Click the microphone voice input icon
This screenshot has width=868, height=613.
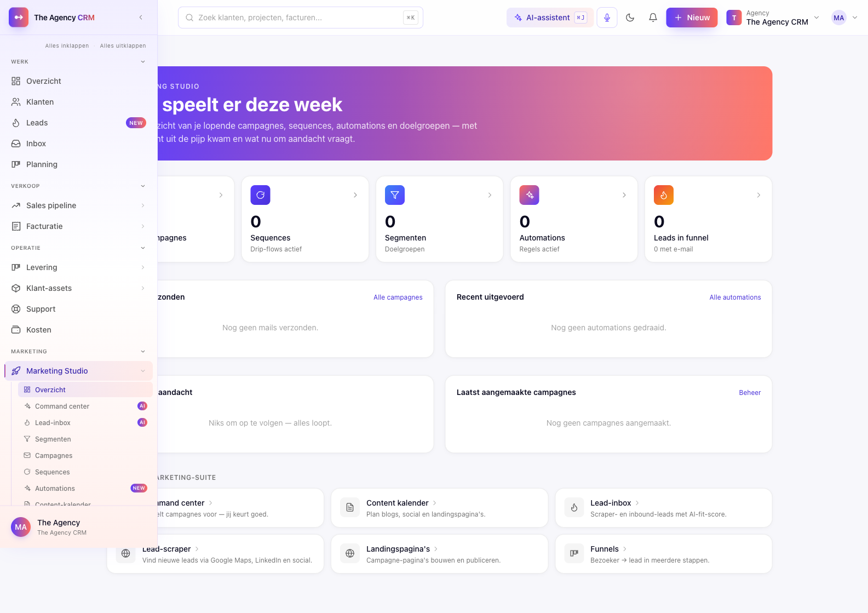pos(607,18)
